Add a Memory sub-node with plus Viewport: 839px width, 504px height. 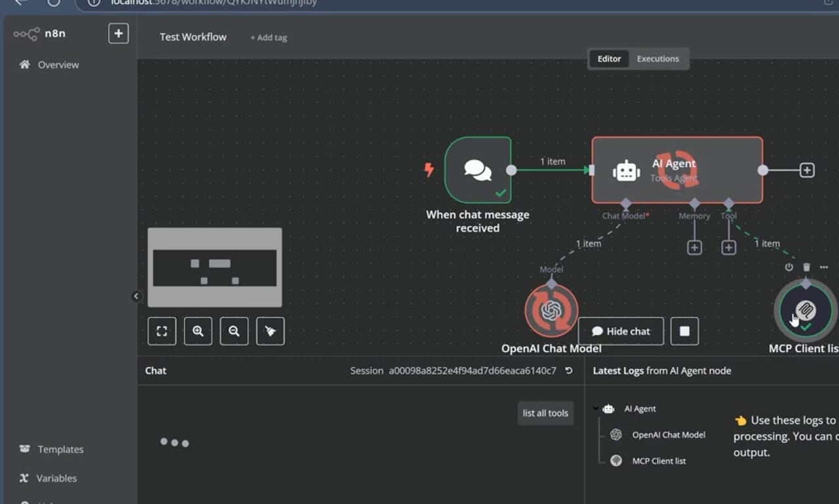pyautogui.click(x=694, y=248)
